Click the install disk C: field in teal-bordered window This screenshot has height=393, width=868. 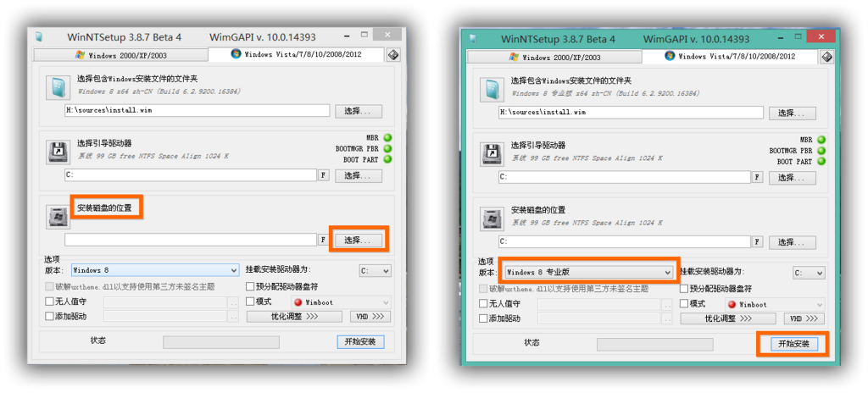[625, 242]
